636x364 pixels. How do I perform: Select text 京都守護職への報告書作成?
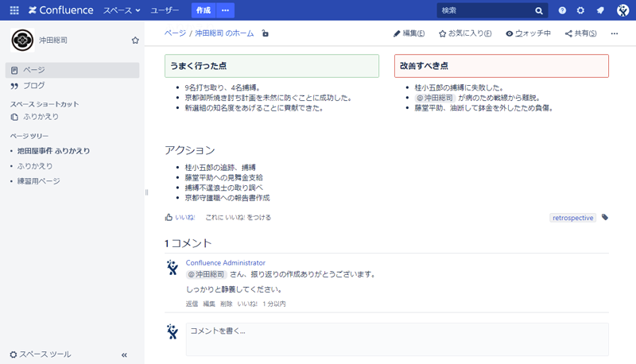pyautogui.click(x=227, y=198)
